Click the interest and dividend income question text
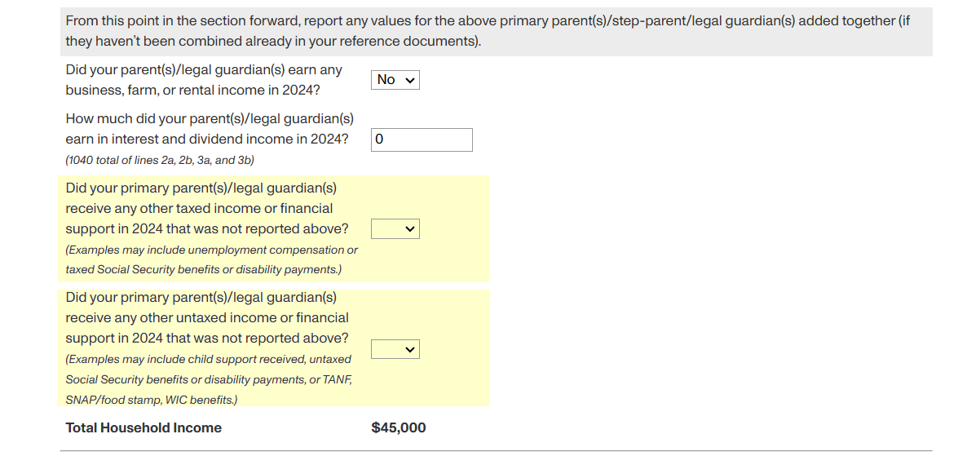Screen dimensions: 980x465 207,129
